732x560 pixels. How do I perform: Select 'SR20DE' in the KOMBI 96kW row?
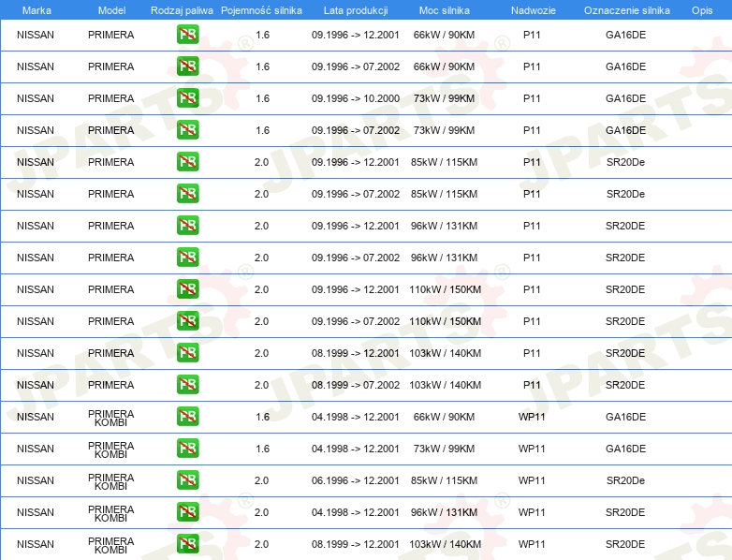click(x=625, y=512)
